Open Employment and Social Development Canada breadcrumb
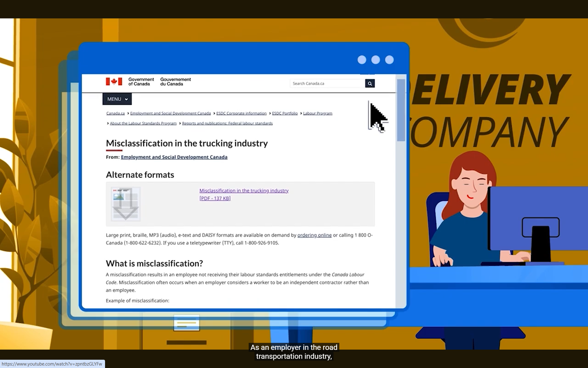588x368 pixels. 170,113
